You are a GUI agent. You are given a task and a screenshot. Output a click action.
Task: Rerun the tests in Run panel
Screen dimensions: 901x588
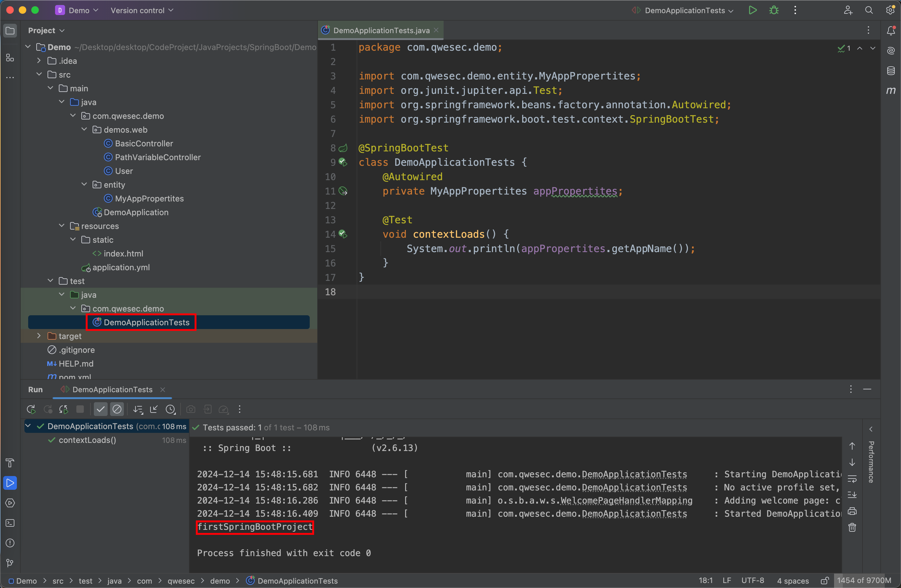[x=31, y=409]
